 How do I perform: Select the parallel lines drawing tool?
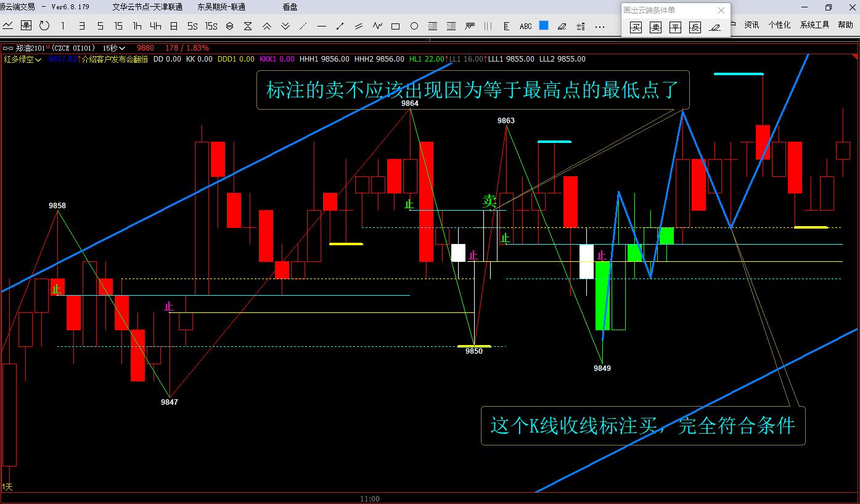tap(359, 26)
